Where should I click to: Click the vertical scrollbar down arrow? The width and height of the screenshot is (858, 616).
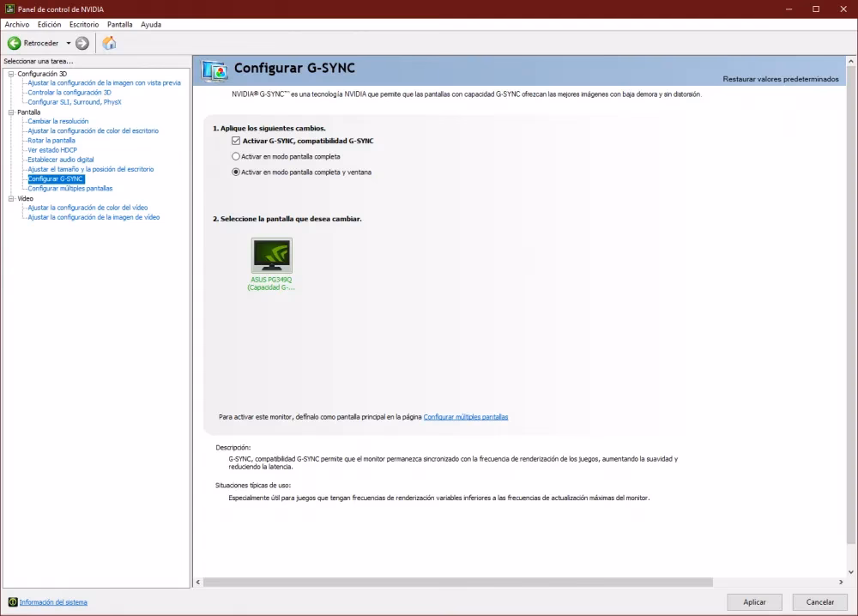(x=851, y=572)
